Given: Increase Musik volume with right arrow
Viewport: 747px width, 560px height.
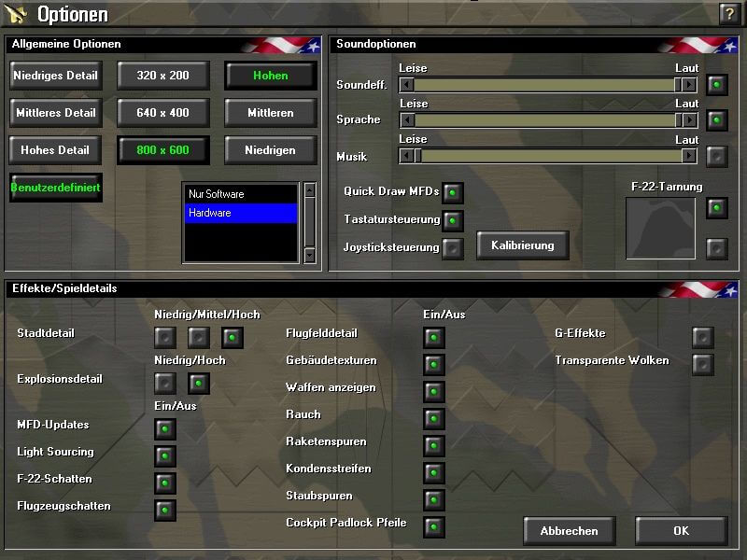Looking at the screenshot, I should [689, 156].
